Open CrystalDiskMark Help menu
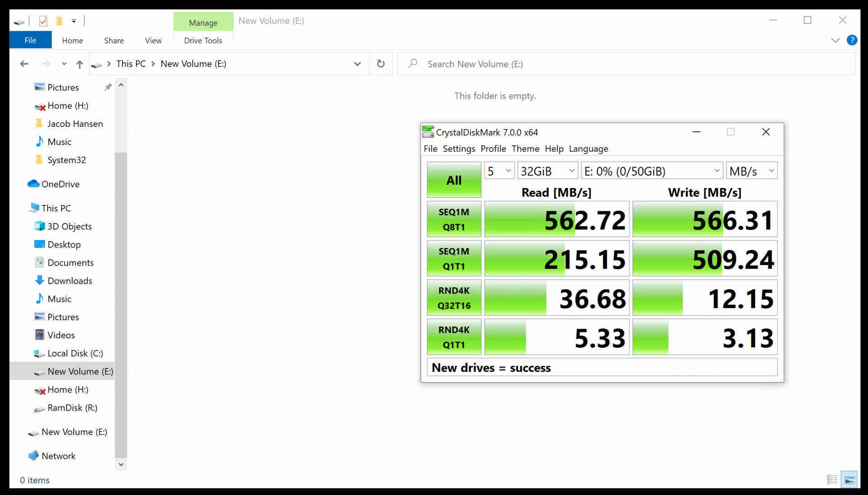Image resolution: width=868 pixels, height=495 pixels. coord(554,149)
